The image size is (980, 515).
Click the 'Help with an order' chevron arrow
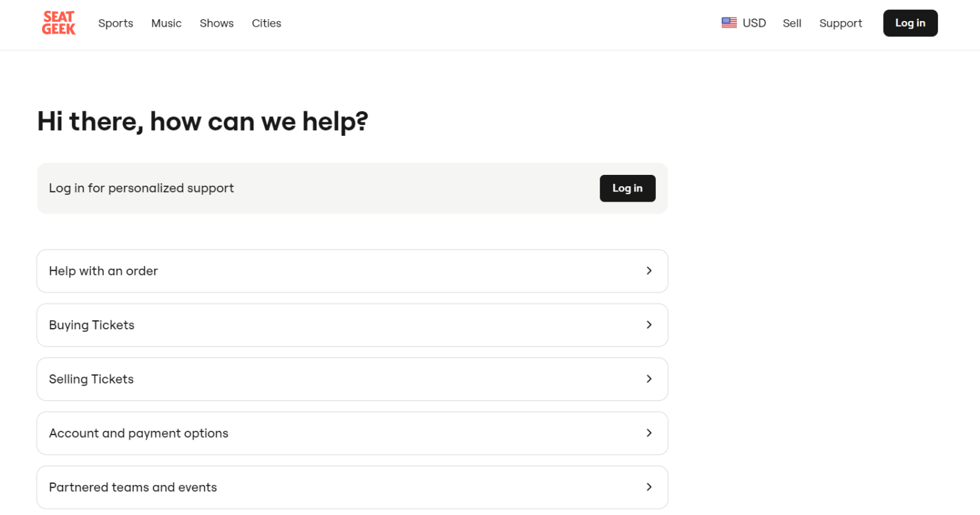point(649,271)
